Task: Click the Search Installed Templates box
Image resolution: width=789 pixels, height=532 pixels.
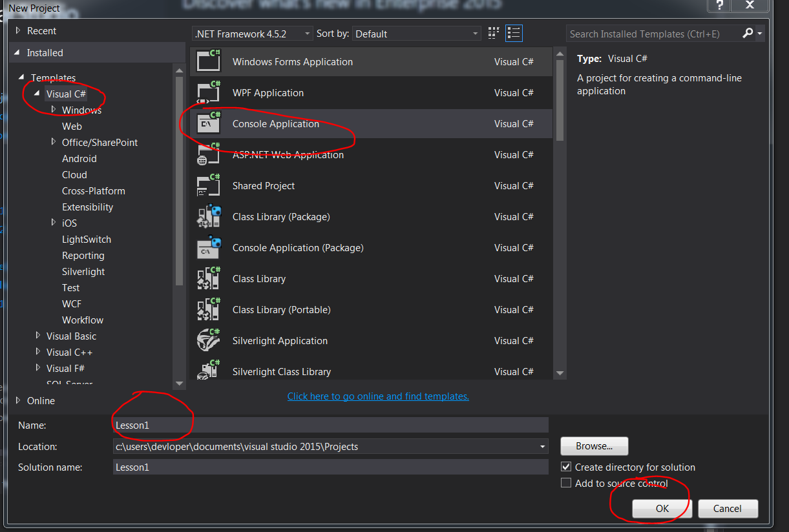Action: [653, 34]
